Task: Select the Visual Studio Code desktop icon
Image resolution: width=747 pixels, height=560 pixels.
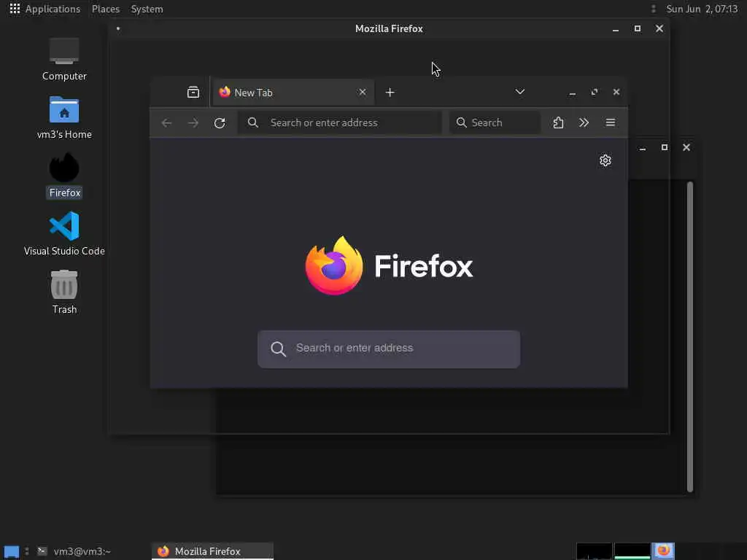Action: tap(64, 234)
